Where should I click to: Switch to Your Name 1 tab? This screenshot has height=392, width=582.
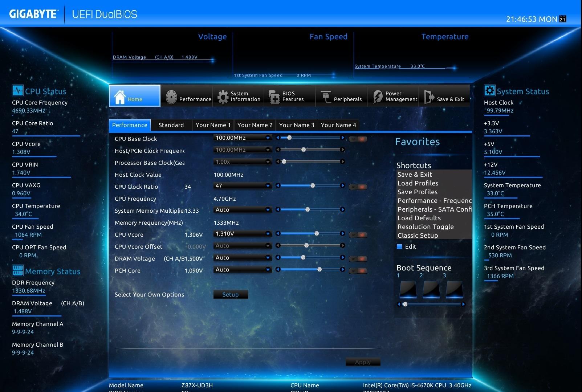[213, 125]
